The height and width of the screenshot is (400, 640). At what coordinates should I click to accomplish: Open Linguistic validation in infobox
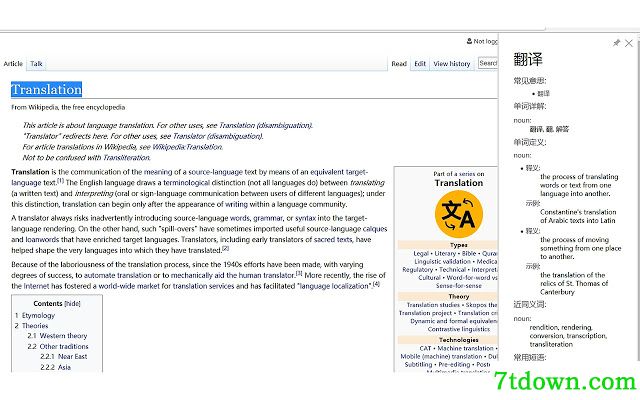coord(442,262)
